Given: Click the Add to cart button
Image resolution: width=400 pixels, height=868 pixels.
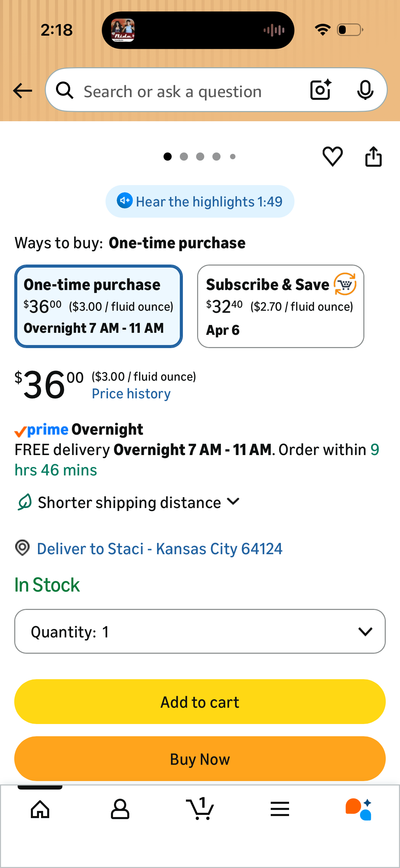Looking at the screenshot, I should 200,702.
